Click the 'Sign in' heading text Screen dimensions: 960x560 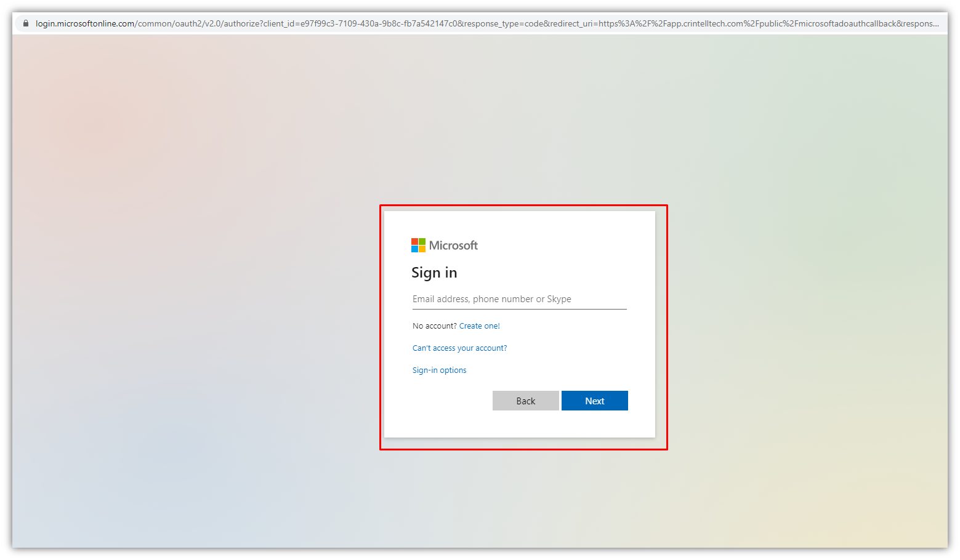click(x=434, y=273)
